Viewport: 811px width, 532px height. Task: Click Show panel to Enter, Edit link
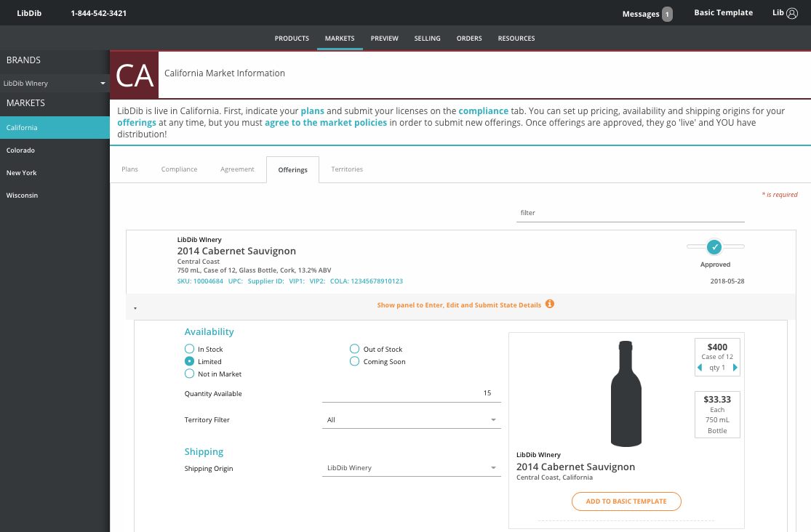point(459,305)
